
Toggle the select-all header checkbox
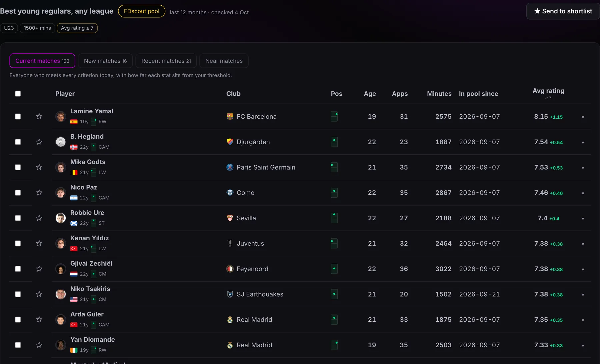click(18, 94)
